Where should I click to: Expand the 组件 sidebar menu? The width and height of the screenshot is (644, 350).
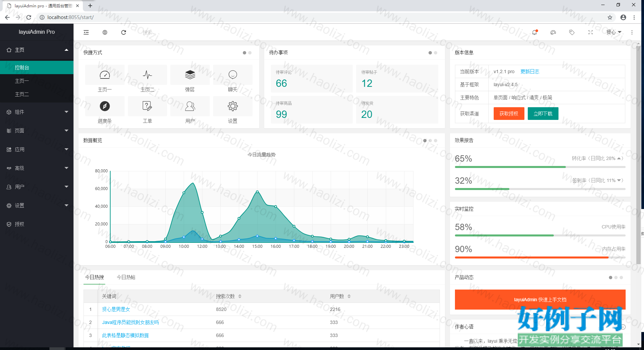coord(37,112)
